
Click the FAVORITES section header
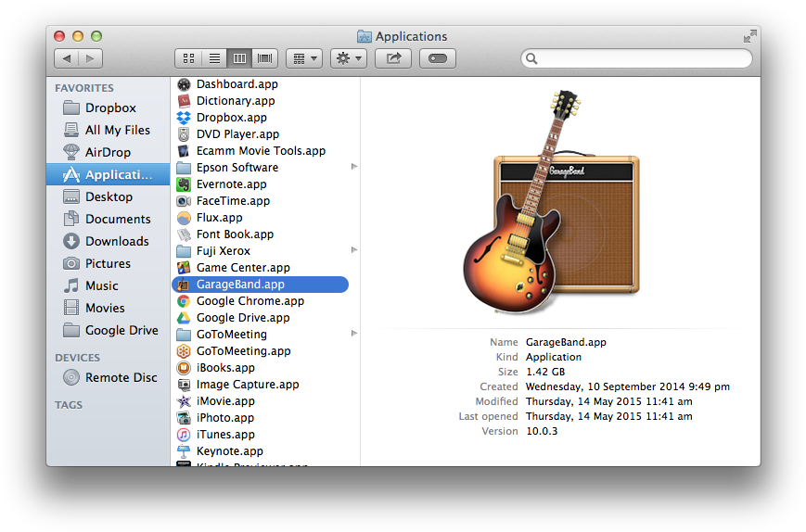pos(84,88)
